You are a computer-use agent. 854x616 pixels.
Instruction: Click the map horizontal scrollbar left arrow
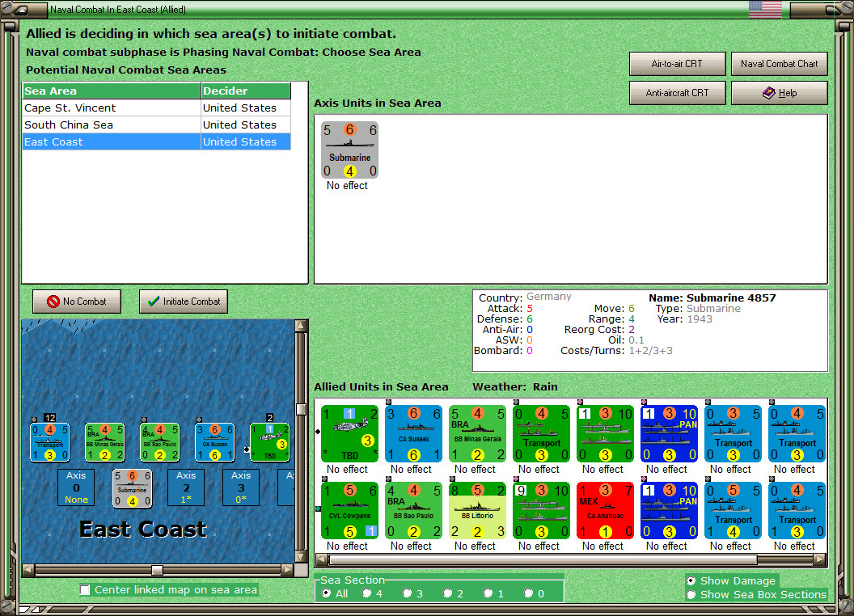(x=28, y=570)
